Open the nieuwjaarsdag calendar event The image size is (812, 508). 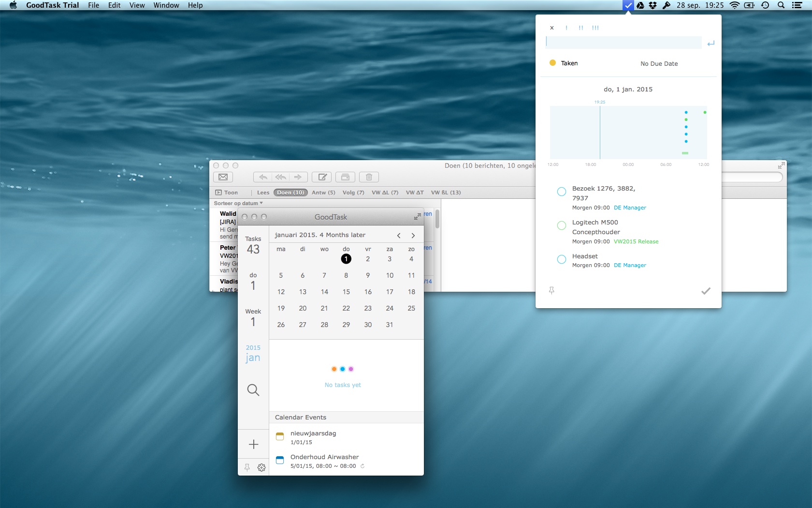(x=346, y=437)
